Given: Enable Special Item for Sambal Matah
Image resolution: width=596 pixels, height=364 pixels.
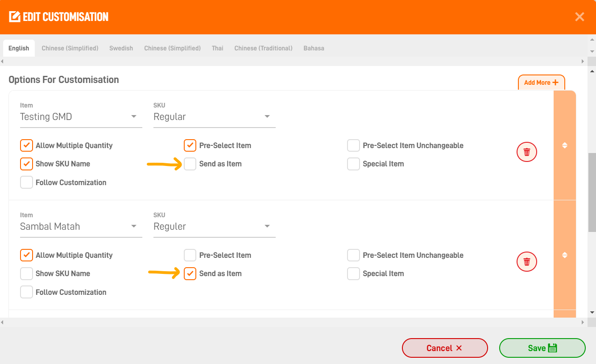Looking at the screenshot, I should pyautogui.click(x=353, y=273).
